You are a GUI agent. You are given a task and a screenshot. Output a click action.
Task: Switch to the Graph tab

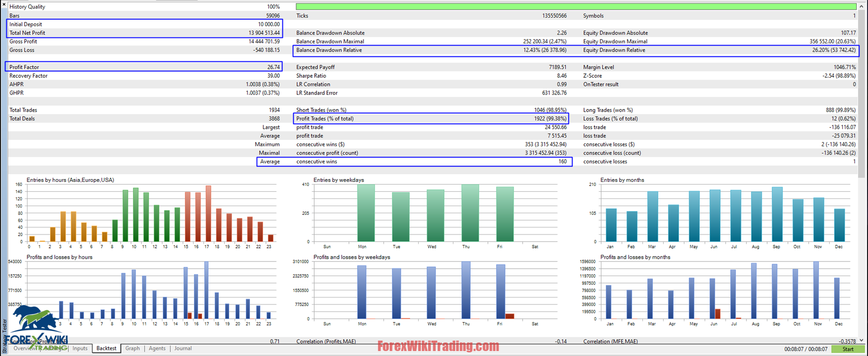(132, 348)
